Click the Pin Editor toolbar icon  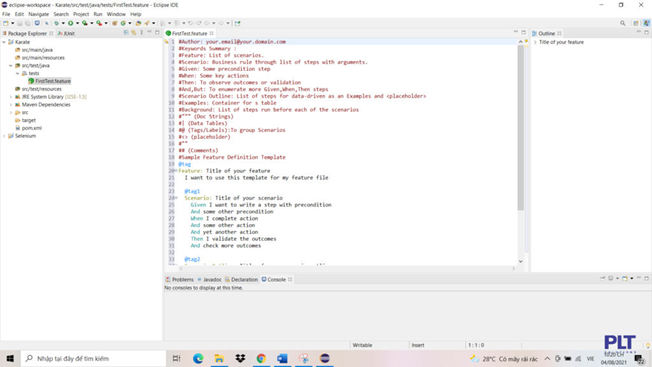point(237,23)
